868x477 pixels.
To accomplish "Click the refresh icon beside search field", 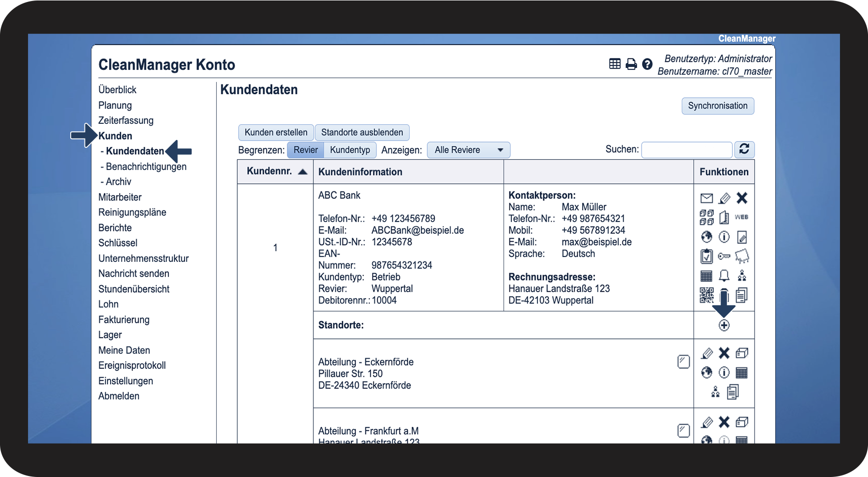I will coord(744,149).
